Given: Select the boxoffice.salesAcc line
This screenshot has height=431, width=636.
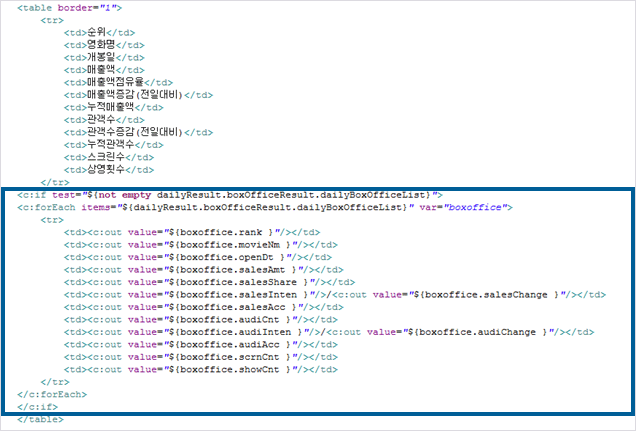Looking at the screenshot, I should point(204,307).
